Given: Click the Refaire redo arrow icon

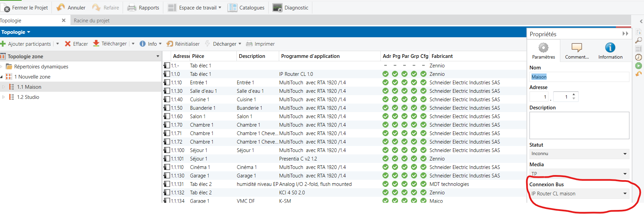Looking at the screenshot, I should (x=97, y=7).
